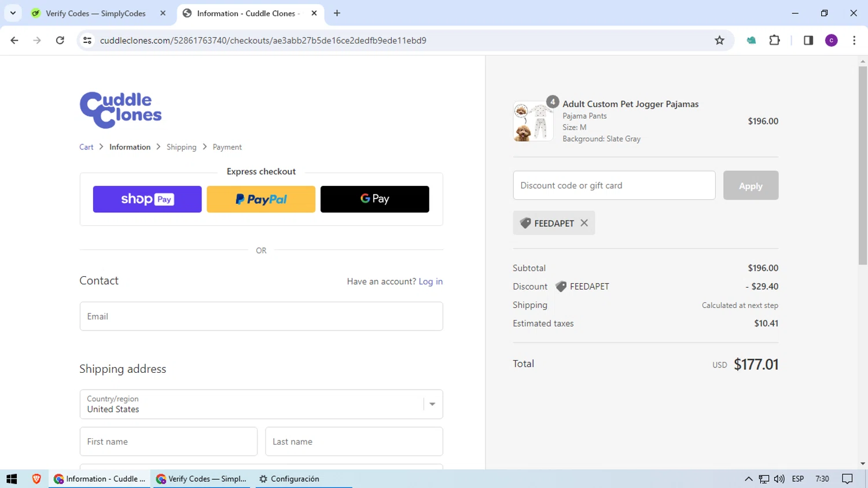Screen dimensions: 868x488
Task: Show hidden system tray icons
Action: click(748, 479)
